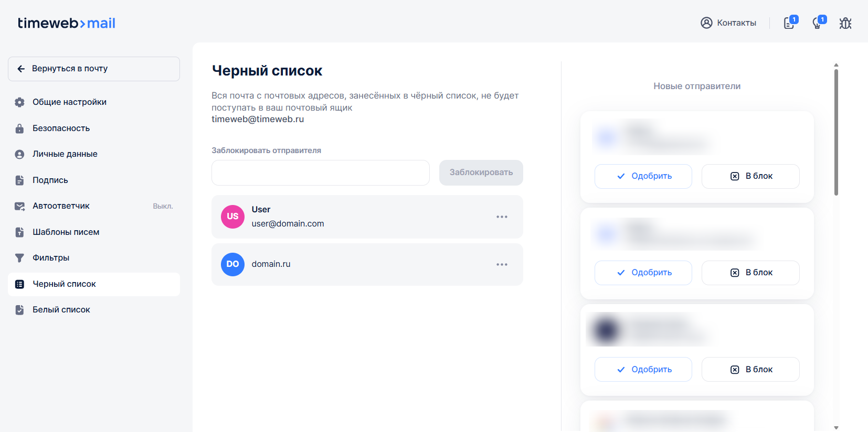Approve the first new sender with Одобрить

coord(643,176)
